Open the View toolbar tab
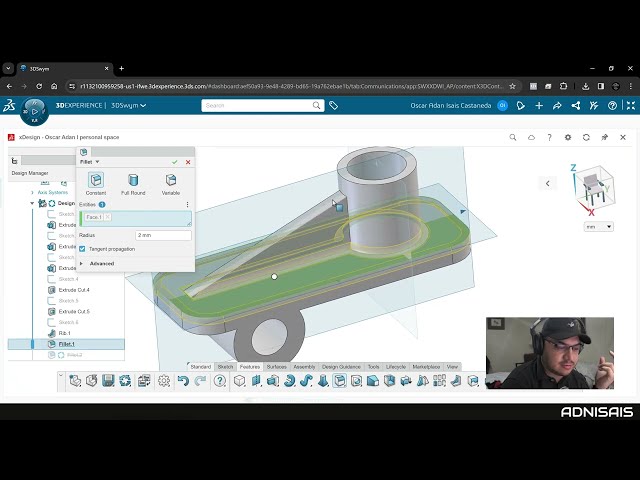The height and width of the screenshot is (480, 640). (452, 367)
